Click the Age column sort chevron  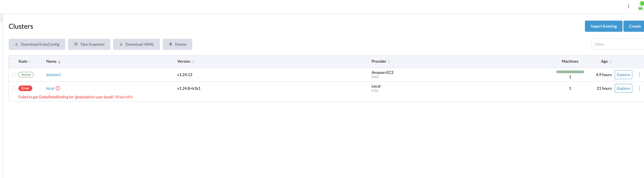point(610,62)
